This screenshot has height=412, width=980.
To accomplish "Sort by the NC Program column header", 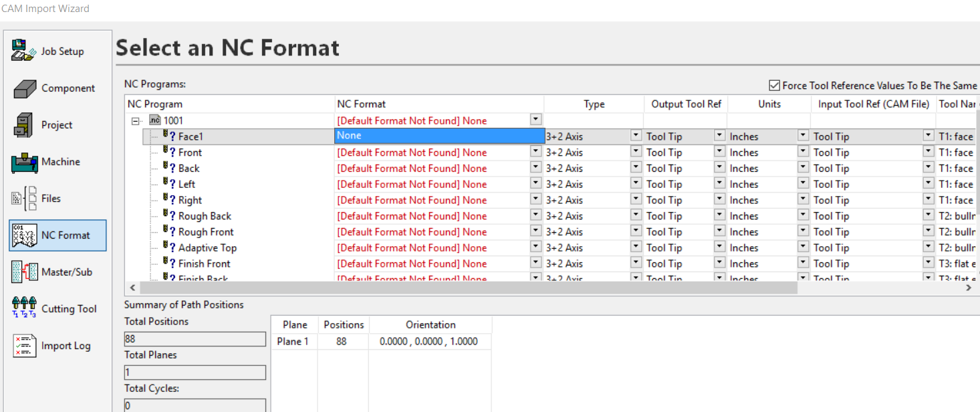I will coord(155,104).
